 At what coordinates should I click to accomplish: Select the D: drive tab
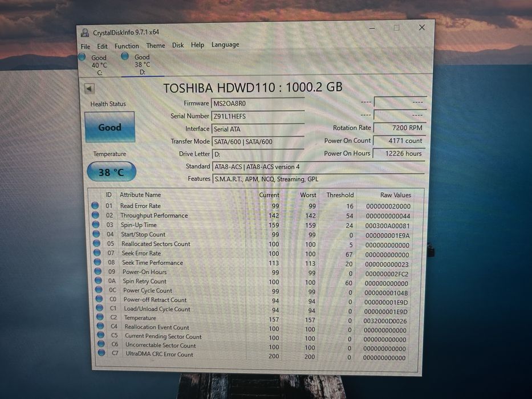click(142, 64)
